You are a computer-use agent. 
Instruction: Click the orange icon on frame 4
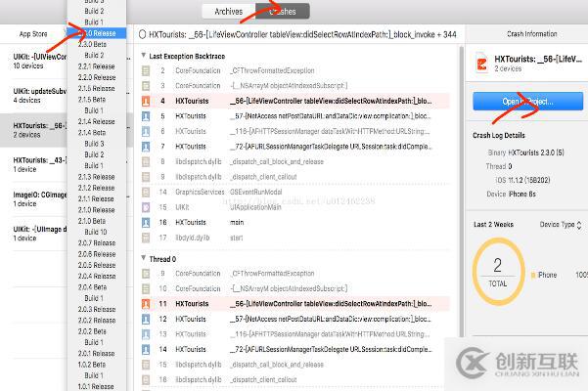[x=146, y=101]
